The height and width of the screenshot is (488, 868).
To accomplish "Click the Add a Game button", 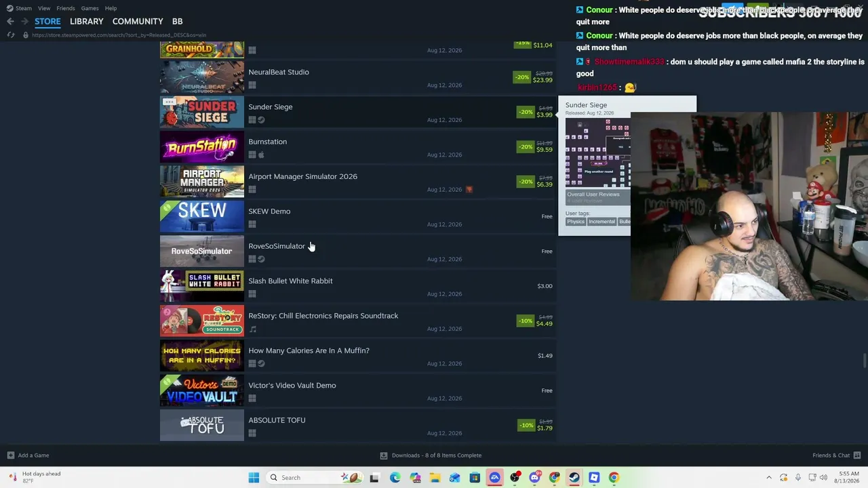I will (x=28, y=455).
